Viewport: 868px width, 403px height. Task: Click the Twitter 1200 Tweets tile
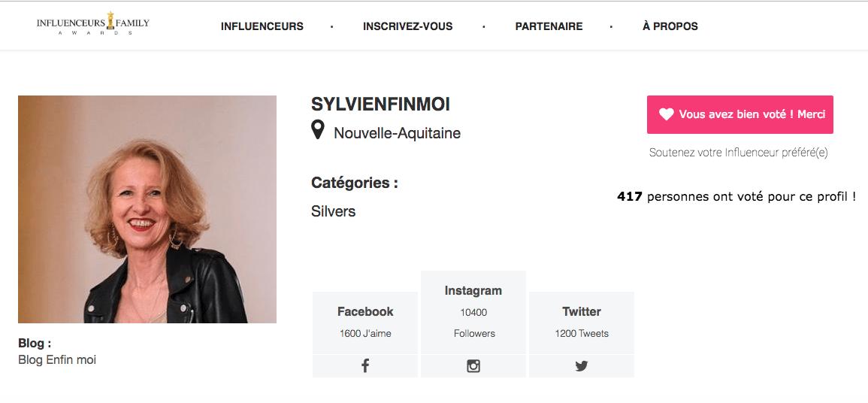point(581,323)
